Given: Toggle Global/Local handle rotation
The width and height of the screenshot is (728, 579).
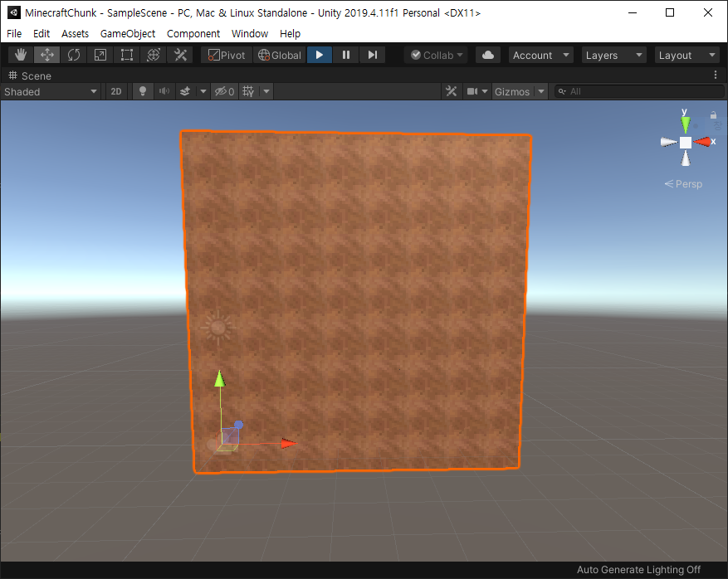Looking at the screenshot, I should (280, 55).
